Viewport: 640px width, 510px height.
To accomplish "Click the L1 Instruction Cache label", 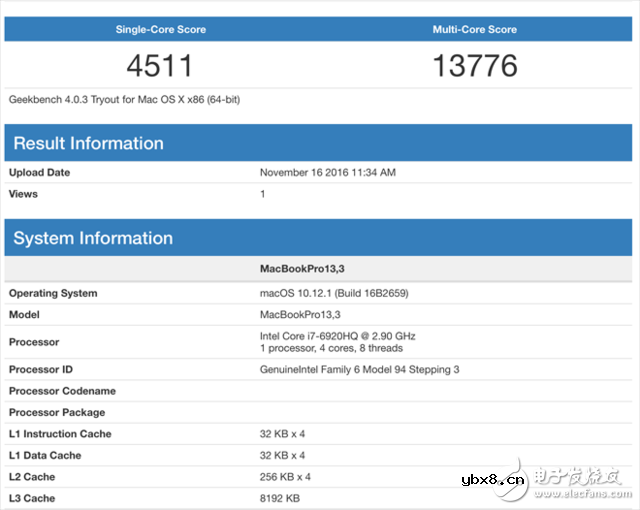I will point(60,434).
